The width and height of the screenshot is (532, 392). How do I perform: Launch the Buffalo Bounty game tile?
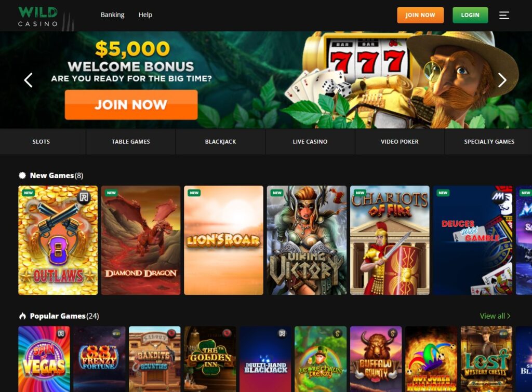376,359
